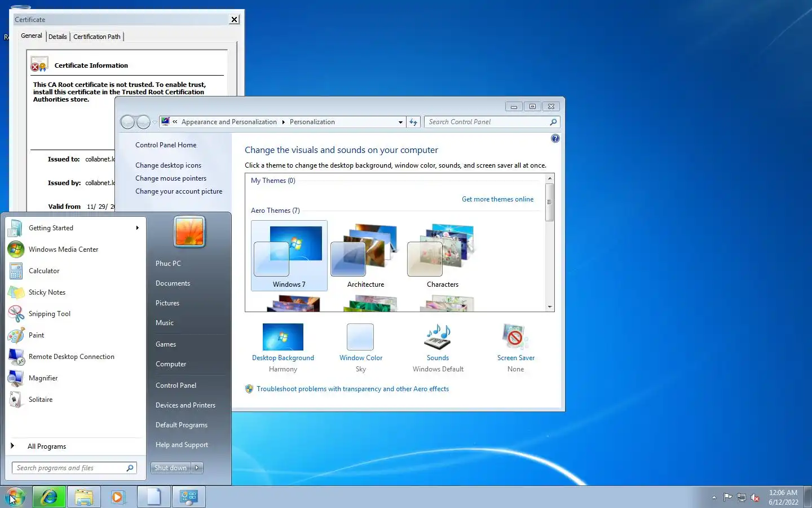Open Paint from the Start menu
Viewport: 812px width, 508px height.
pyautogui.click(x=74, y=335)
